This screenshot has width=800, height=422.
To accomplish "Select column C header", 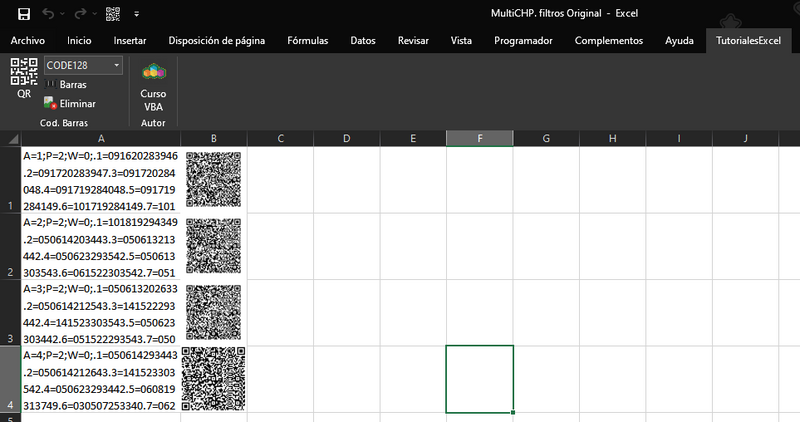I will [x=280, y=139].
